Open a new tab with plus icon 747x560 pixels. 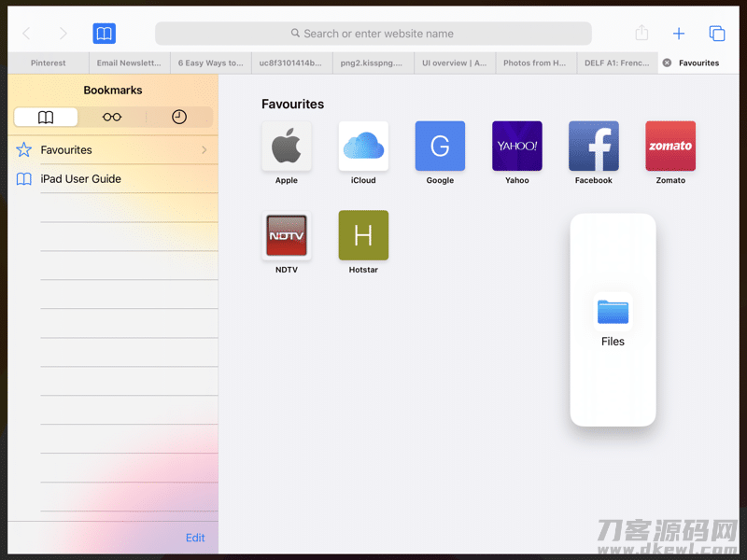pos(679,34)
